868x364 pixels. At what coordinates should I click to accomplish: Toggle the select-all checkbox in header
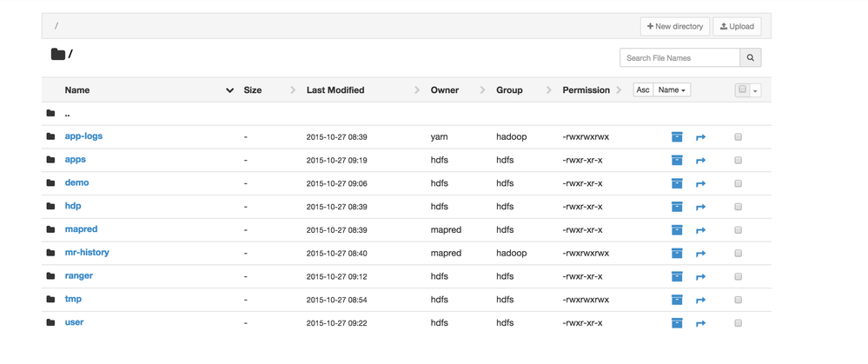[x=742, y=90]
